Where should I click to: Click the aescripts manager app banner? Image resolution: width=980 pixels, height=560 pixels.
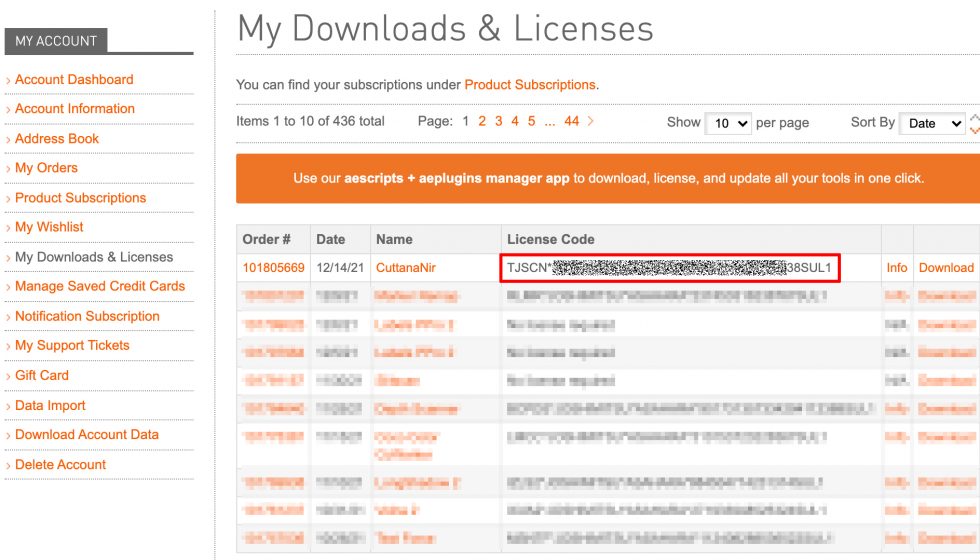tap(608, 179)
